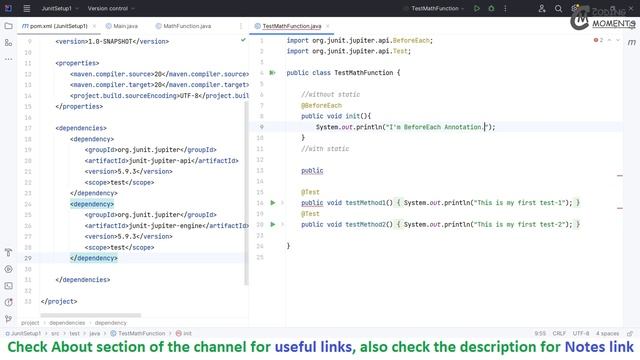Close the TestMathFunction.java tab

click(328, 26)
